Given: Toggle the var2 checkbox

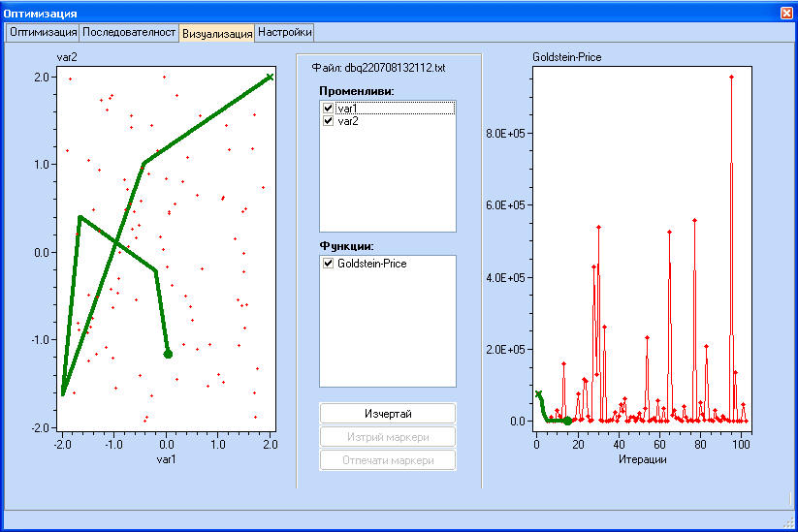Looking at the screenshot, I should coord(328,121).
